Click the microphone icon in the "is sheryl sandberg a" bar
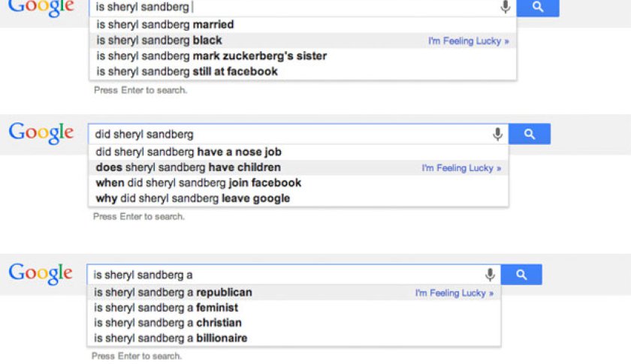 [x=490, y=275]
